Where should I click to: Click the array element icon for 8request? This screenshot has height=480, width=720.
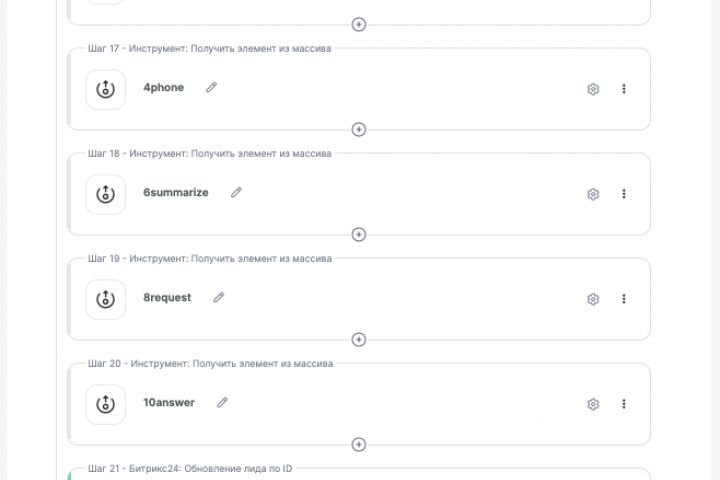[105, 299]
